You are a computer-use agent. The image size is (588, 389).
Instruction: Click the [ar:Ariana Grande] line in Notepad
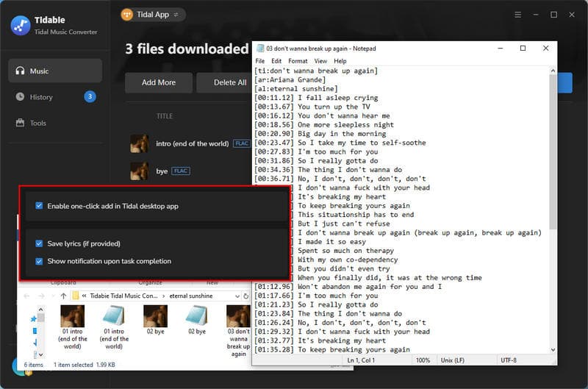pyautogui.click(x=290, y=79)
